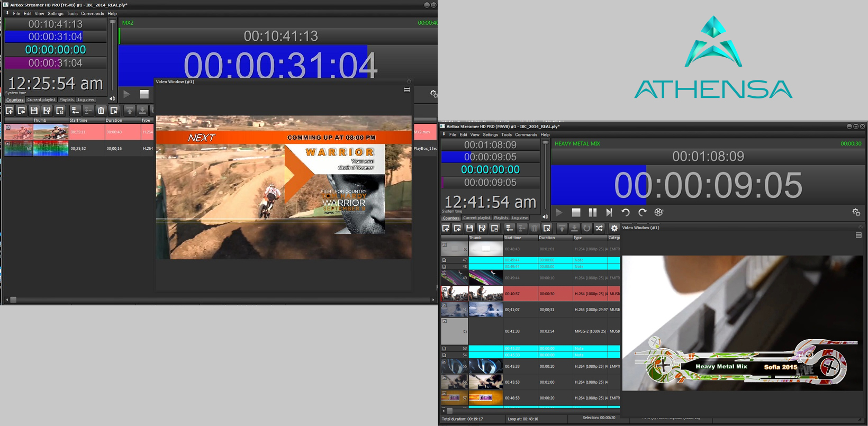Mute speaker icon in MX2 window
Image resolution: width=868 pixels, height=426 pixels.
pyautogui.click(x=112, y=98)
